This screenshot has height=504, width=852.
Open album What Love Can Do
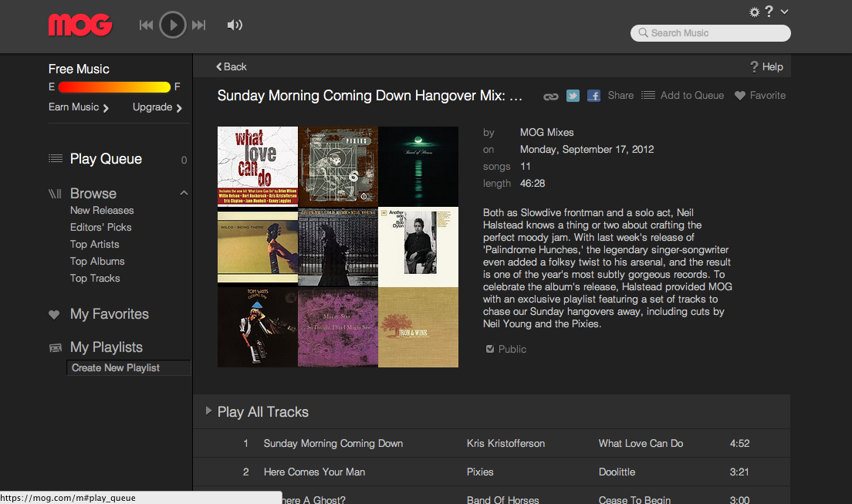641,444
